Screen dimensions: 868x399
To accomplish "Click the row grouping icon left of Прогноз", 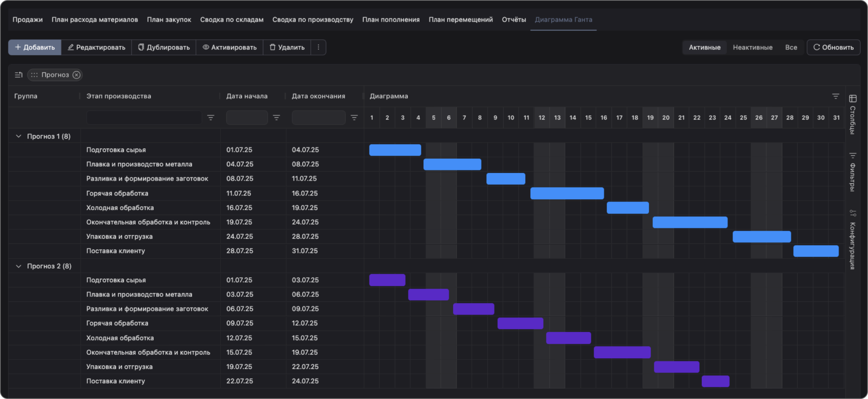I will [x=18, y=75].
